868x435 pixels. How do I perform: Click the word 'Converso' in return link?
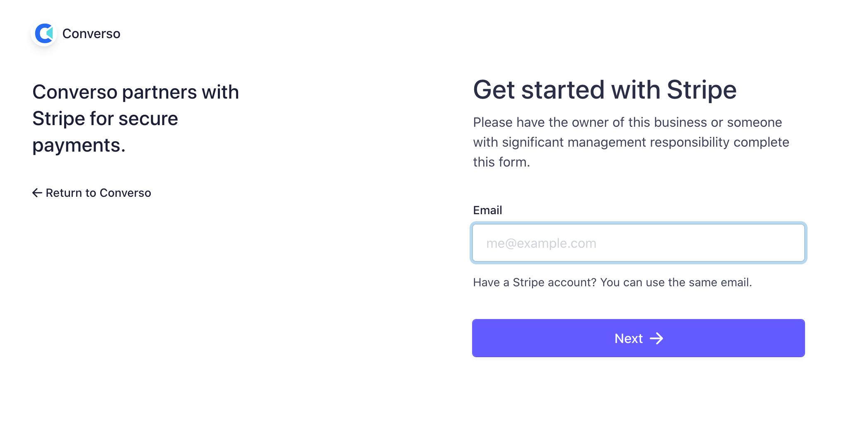[x=125, y=193]
